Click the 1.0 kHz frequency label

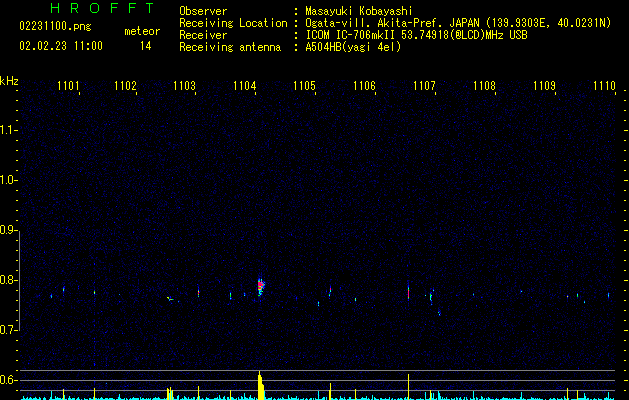(x=8, y=180)
